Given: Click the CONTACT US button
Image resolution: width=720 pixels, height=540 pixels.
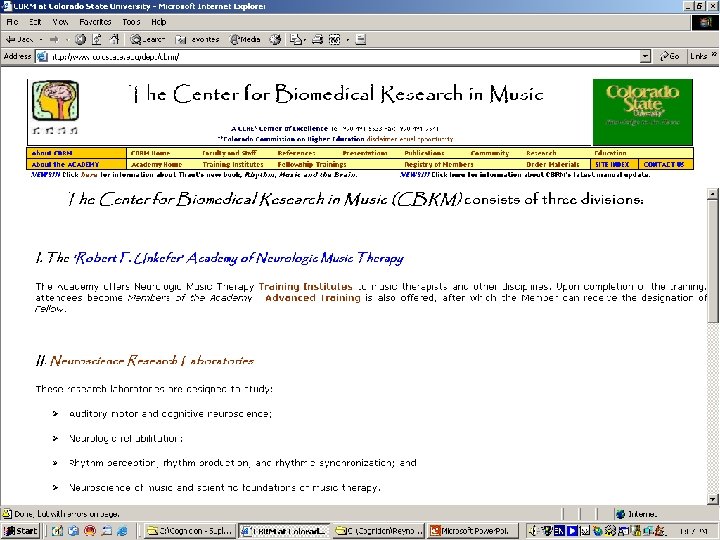Looking at the screenshot, I should point(664,164).
